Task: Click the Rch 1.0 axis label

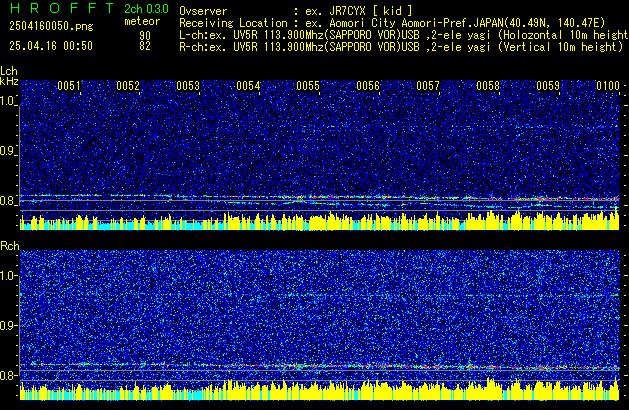Action: pyautogui.click(x=8, y=276)
